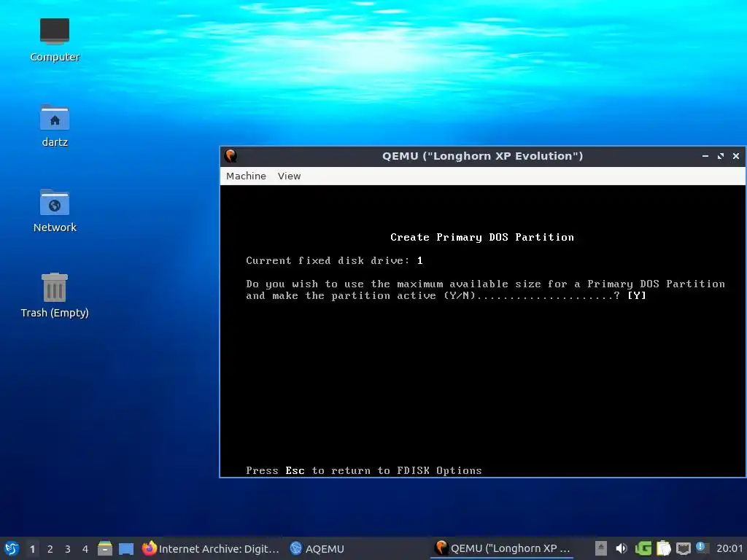Open the Computer desktop icon
This screenshot has width=747, height=560.
click(55, 40)
